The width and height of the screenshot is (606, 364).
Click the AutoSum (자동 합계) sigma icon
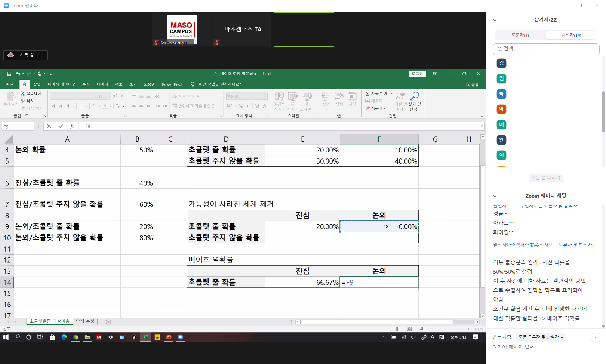[367, 93]
